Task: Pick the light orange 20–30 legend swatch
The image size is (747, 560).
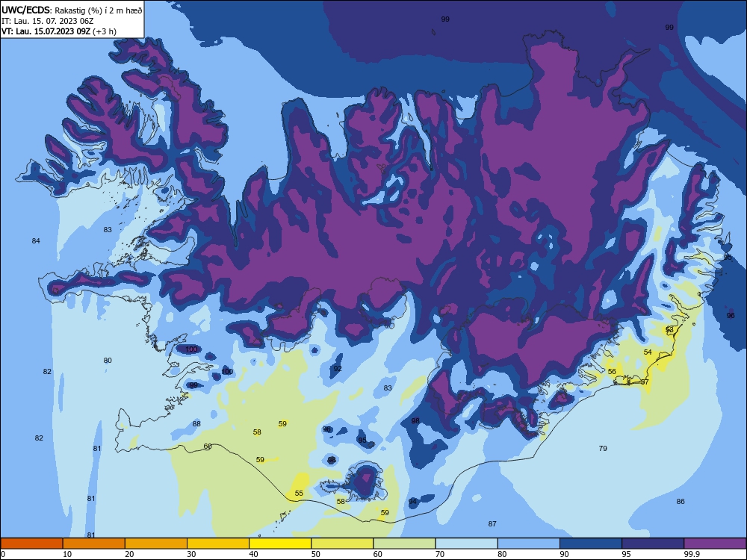Action: click(156, 544)
